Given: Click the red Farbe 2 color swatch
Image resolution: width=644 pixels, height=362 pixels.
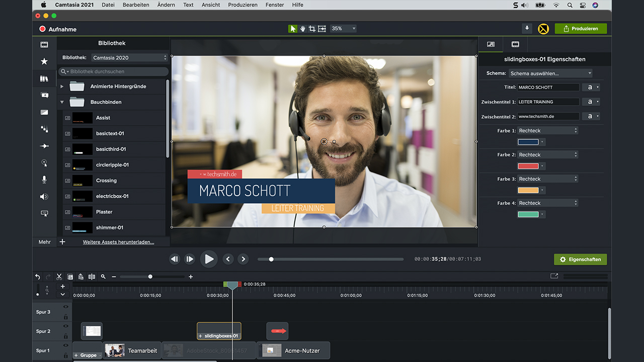Looking at the screenshot, I should point(528,166).
